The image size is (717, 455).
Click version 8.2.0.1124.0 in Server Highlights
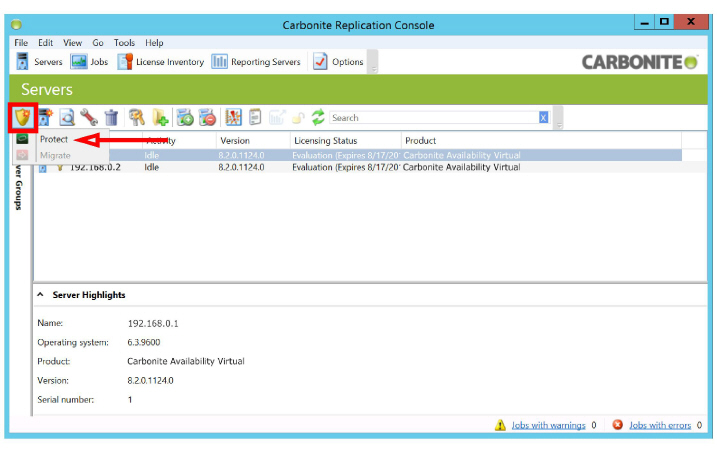click(x=150, y=380)
